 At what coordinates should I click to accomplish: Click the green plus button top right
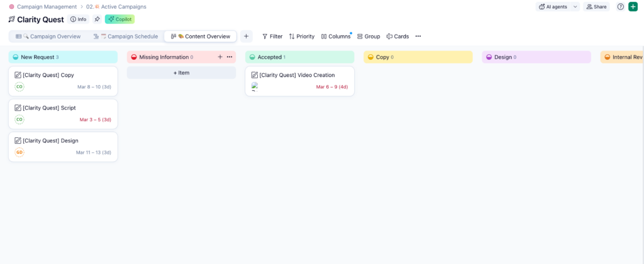(633, 7)
